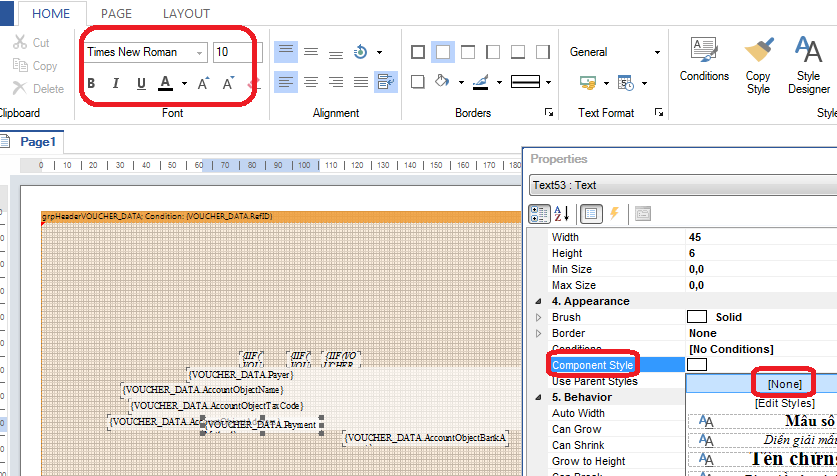
Task: Toggle all borders on
Action: pyautogui.click(x=418, y=52)
